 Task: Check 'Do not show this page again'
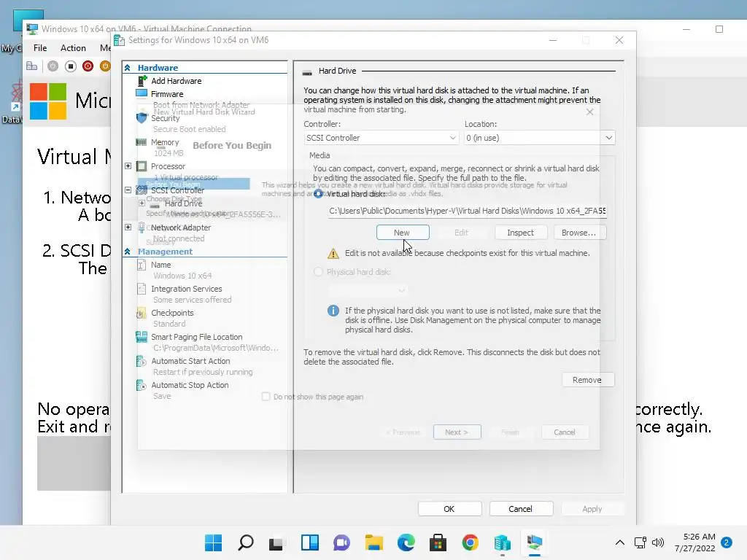coord(266,397)
